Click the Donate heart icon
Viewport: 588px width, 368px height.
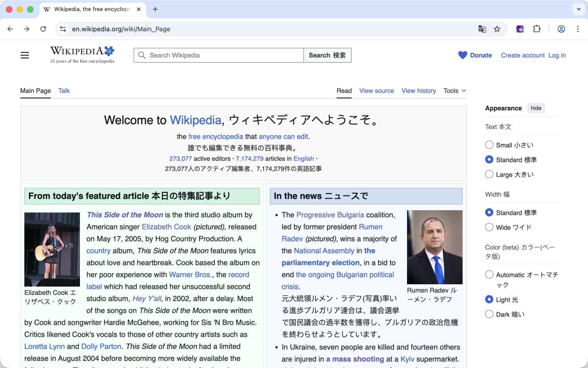click(463, 55)
